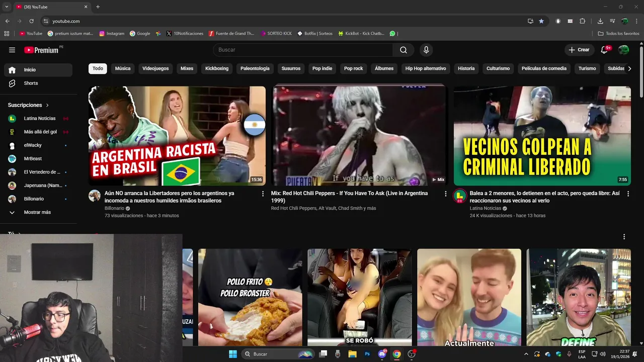Show more filter chips with right arrow
644x362 pixels.
click(629, 68)
